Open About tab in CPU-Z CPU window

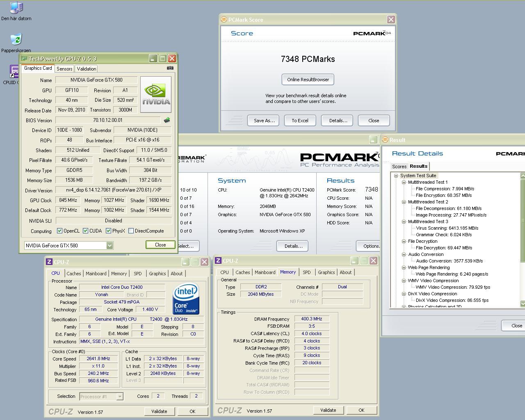(x=177, y=274)
